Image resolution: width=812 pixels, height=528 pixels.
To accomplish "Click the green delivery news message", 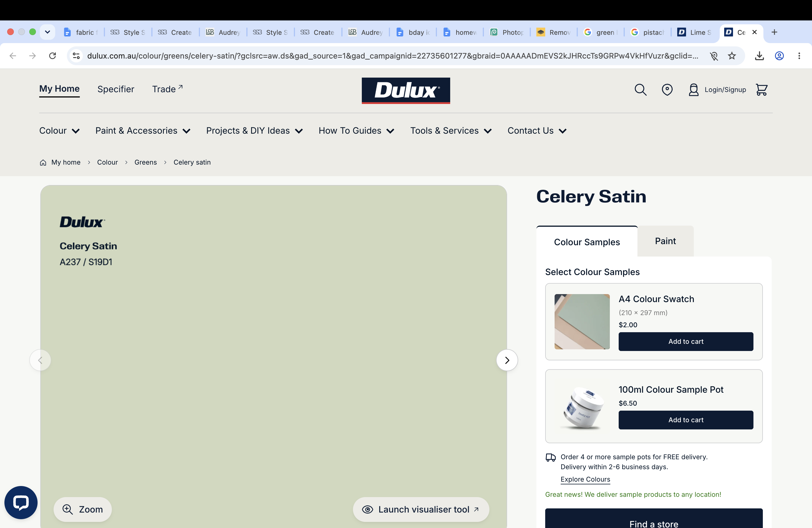I will 633,494.
